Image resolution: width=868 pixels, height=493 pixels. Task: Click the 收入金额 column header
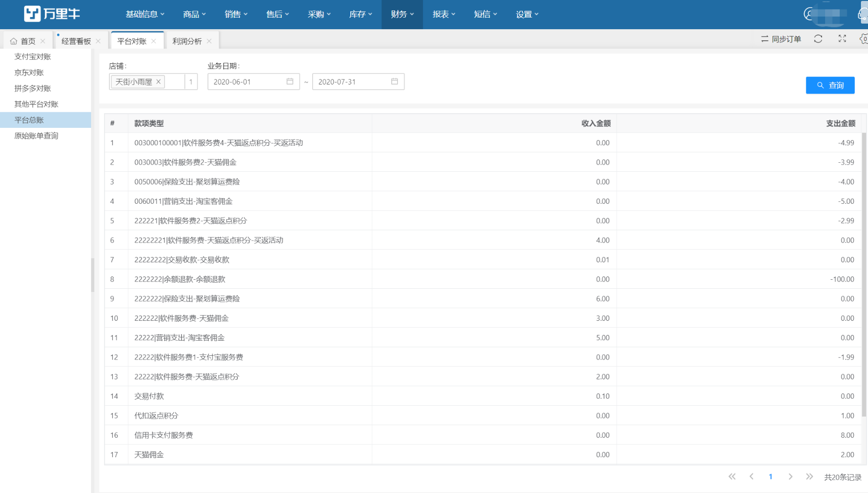tap(596, 123)
